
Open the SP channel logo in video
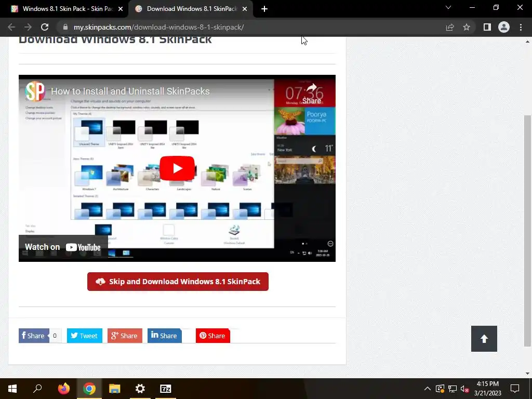(x=35, y=91)
